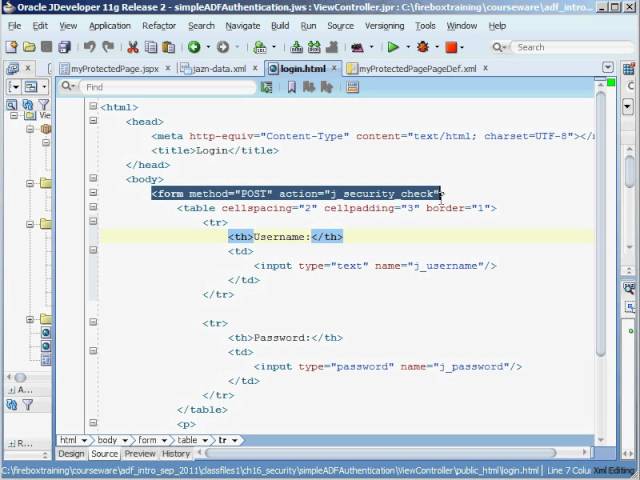
Task: Open the Tools menu
Action: (425, 26)
